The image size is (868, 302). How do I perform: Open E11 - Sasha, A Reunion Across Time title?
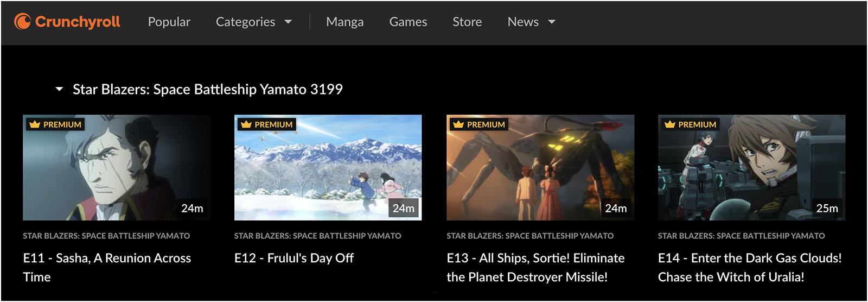[107, 267]
